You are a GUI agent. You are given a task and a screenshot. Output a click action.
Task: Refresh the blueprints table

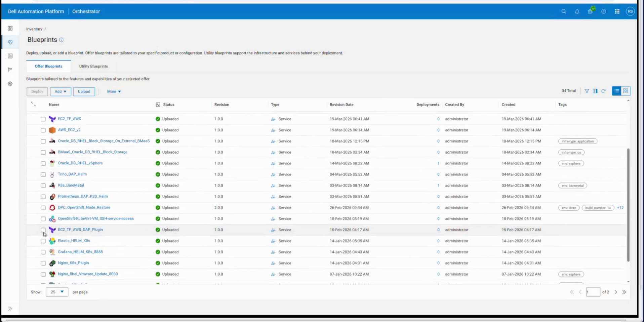coord(603,91)
